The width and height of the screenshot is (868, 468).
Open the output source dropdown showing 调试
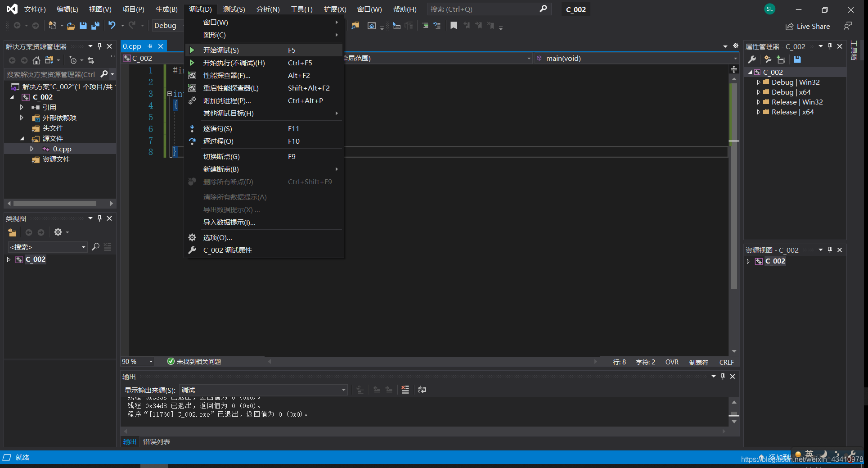[263, 390]
